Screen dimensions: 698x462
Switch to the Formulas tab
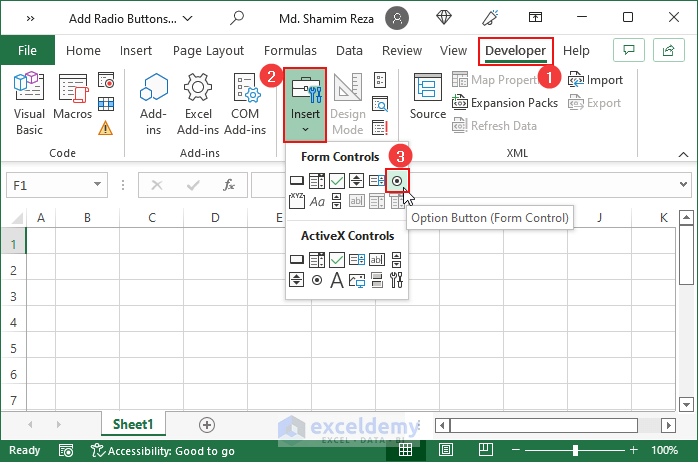tap(290, 51)
